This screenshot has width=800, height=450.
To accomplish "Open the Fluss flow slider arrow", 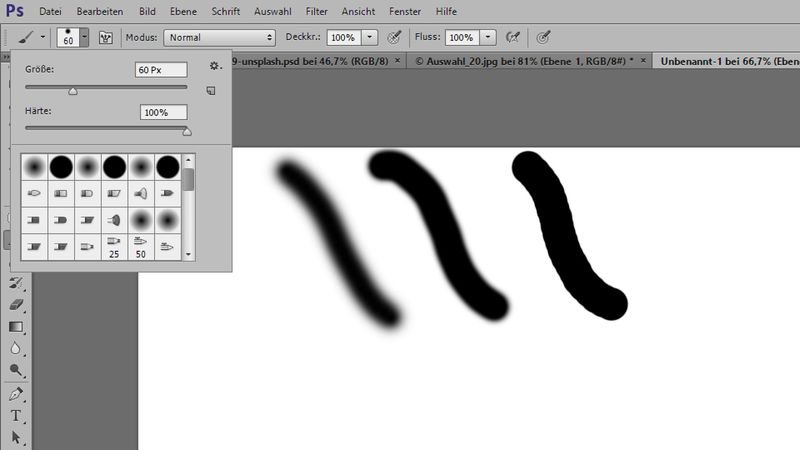I will click(x=488, y=37).
